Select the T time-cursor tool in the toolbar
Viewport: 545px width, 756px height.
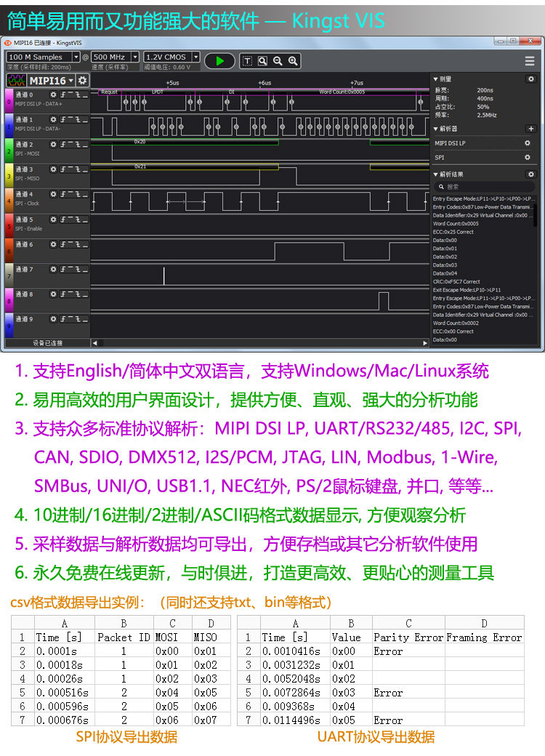247,61
